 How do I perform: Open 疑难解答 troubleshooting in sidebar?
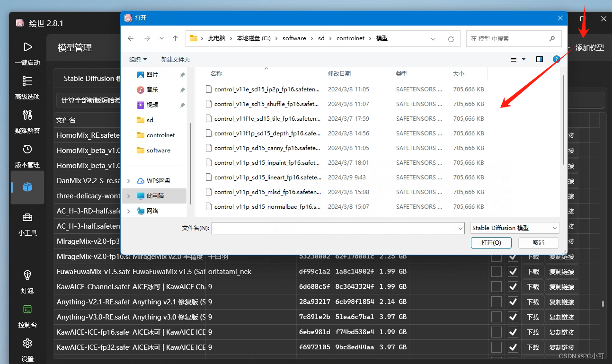tap(27, 122)
